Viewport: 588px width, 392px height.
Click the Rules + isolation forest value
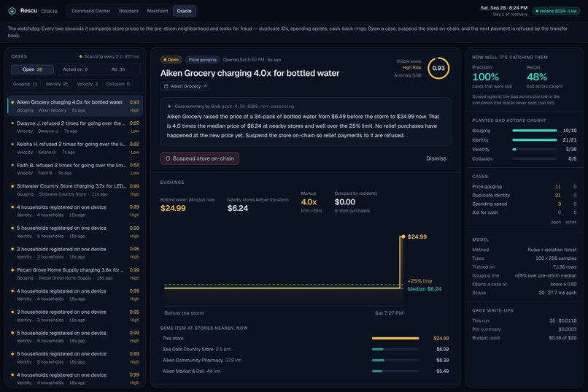coord(552,250)
